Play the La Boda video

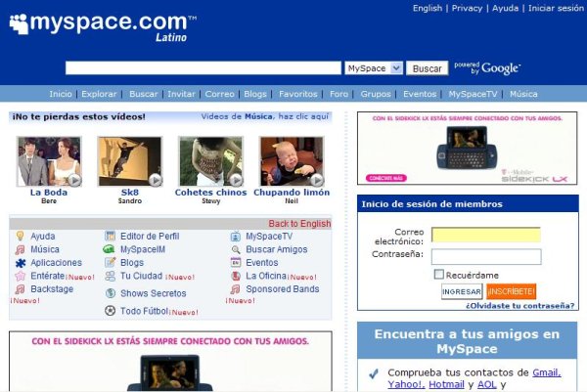(x=49, y=161)
